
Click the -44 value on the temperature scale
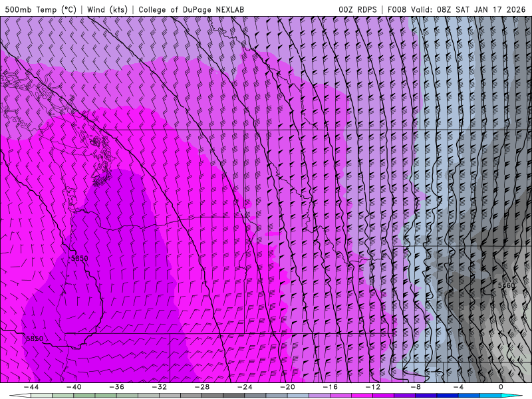tap(31, 387)
